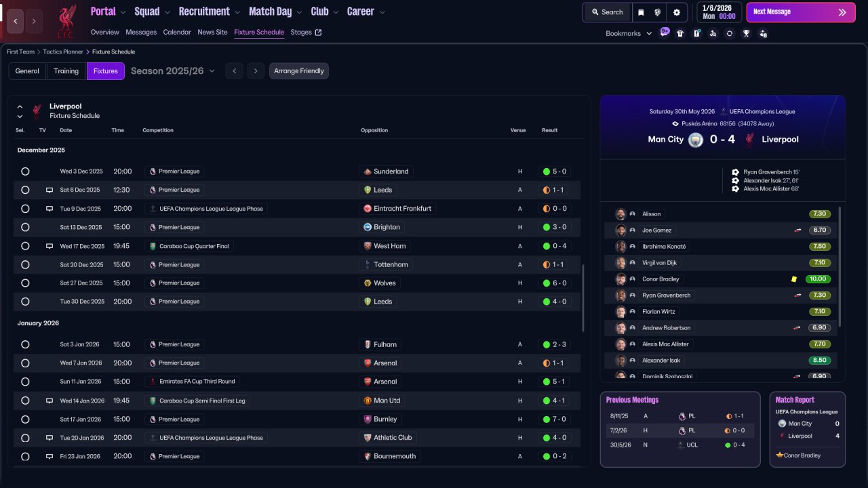This screenshot has height=488, width=868.
Task: Select the Fulham fixture radio button
Action: [x=25, y=344]
